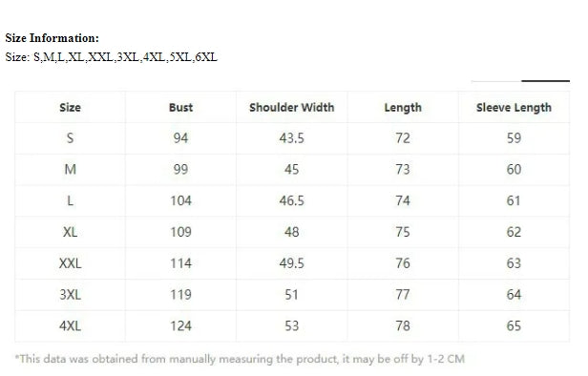Click bust value 104 in L row
This screenshot has width=588, height=376.
coord(180,201)
